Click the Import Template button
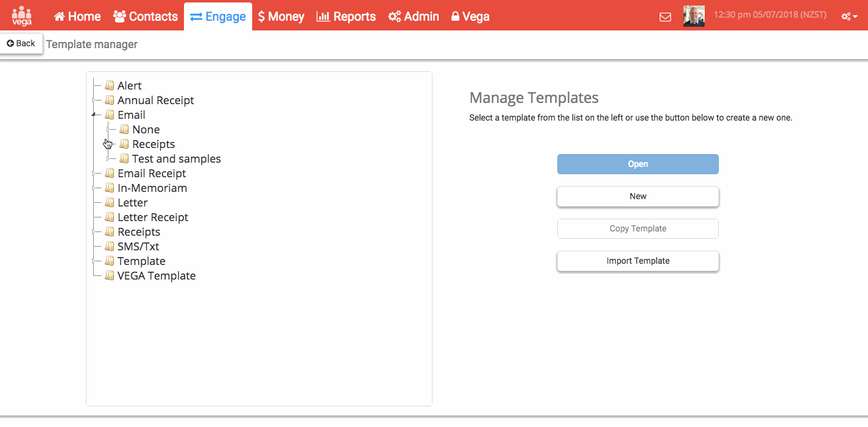The image size is (868, 427). point(638,261)
